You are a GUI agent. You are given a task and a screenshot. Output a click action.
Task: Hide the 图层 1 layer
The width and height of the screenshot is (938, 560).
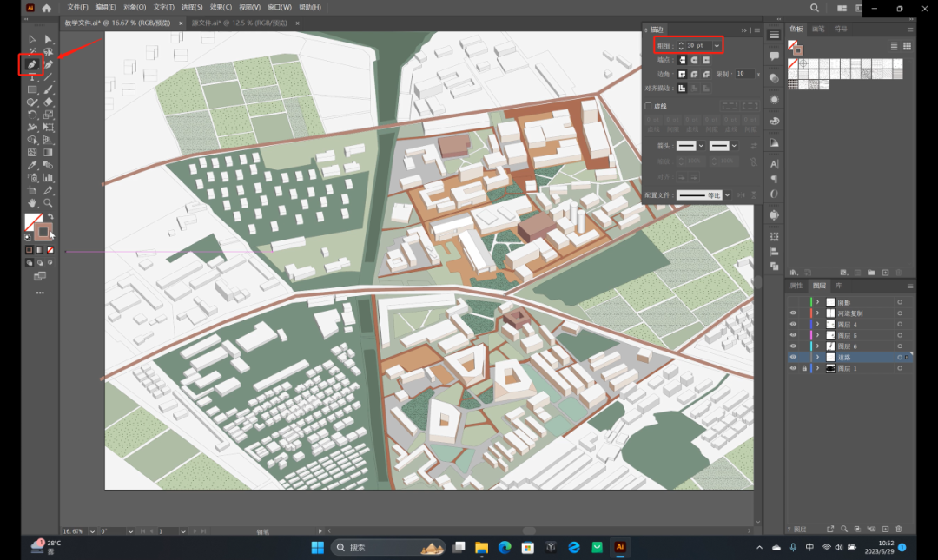793,368
